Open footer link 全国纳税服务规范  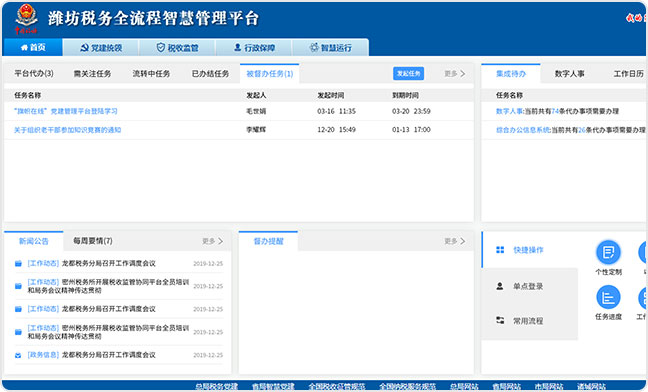tap(407, 387)
